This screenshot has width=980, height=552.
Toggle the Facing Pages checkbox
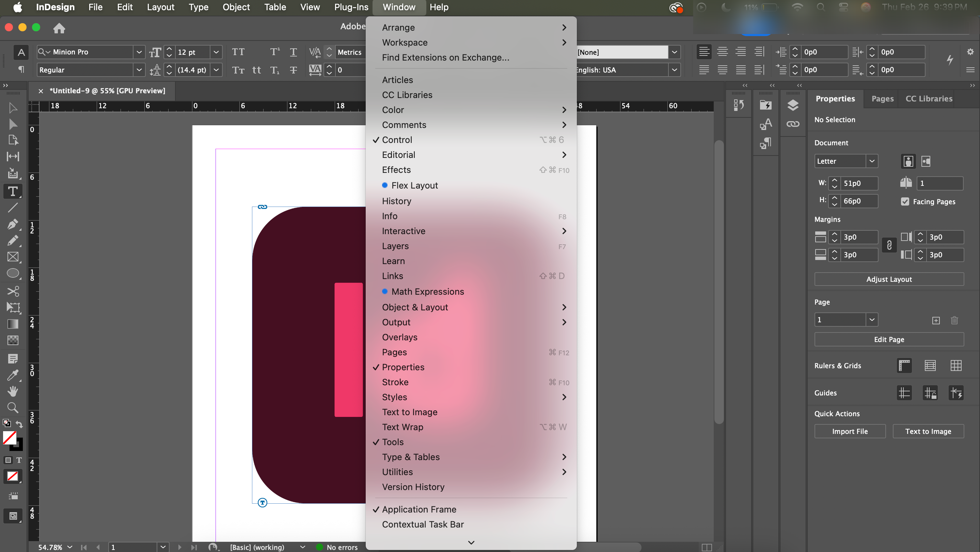pyautogui.click(x=905, y=201)
